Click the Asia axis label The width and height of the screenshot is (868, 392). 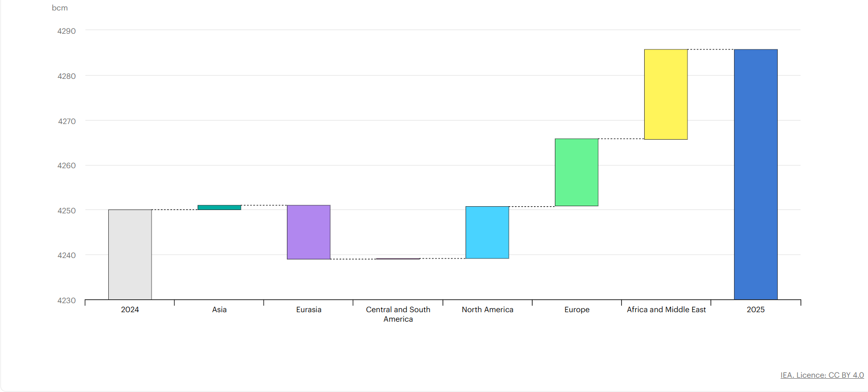(x=219, y=309)
